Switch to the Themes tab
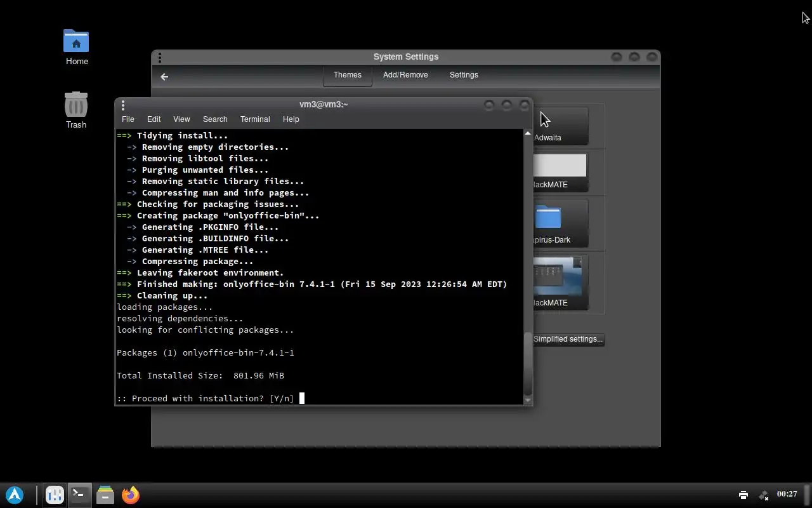 pos(348,75)
